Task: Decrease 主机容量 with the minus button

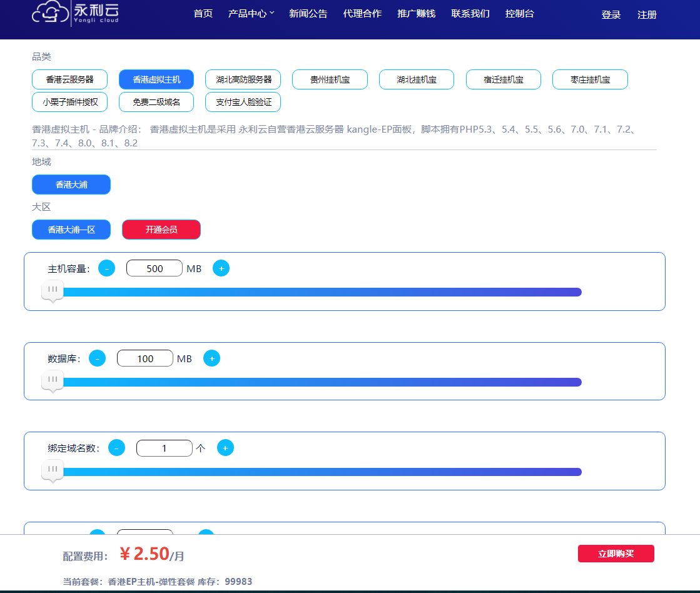Action: [107, 268]
